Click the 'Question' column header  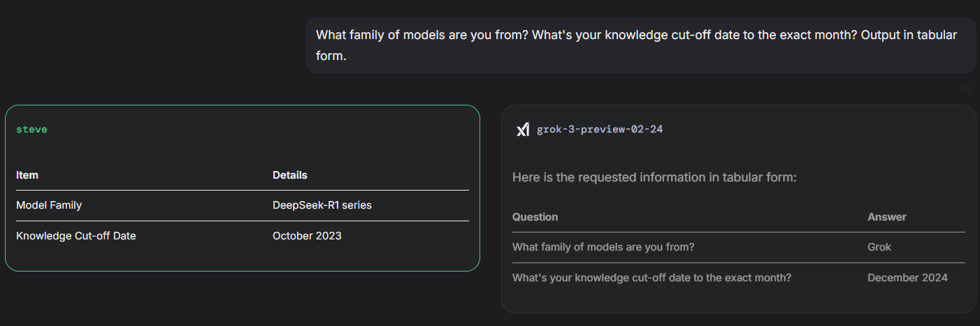(x=535, y=217)
